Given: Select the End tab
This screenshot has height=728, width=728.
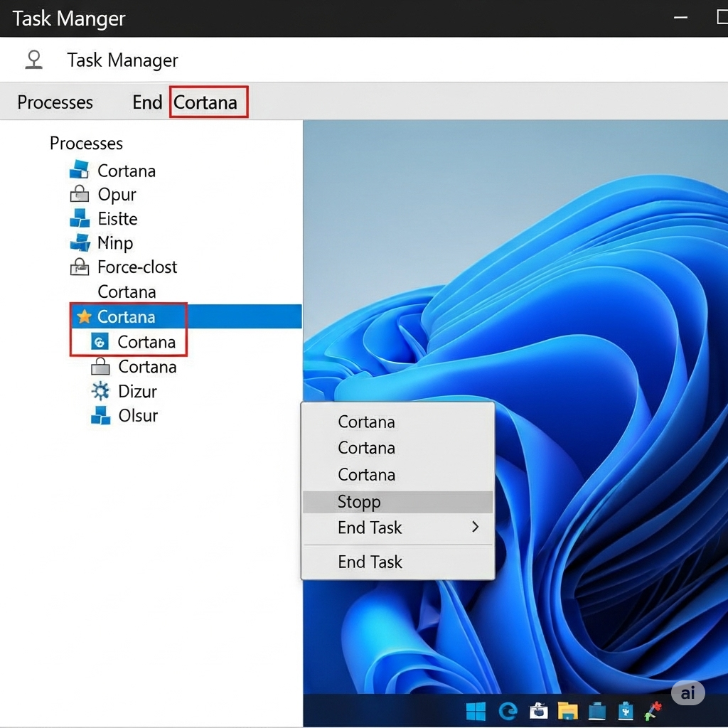Looking at the screenshot, I should click(147, 102).
